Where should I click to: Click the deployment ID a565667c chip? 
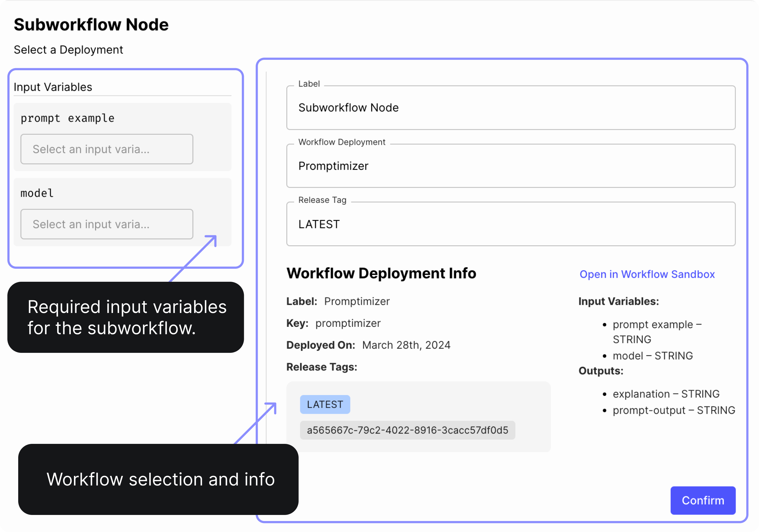click(x=407, y=430)
